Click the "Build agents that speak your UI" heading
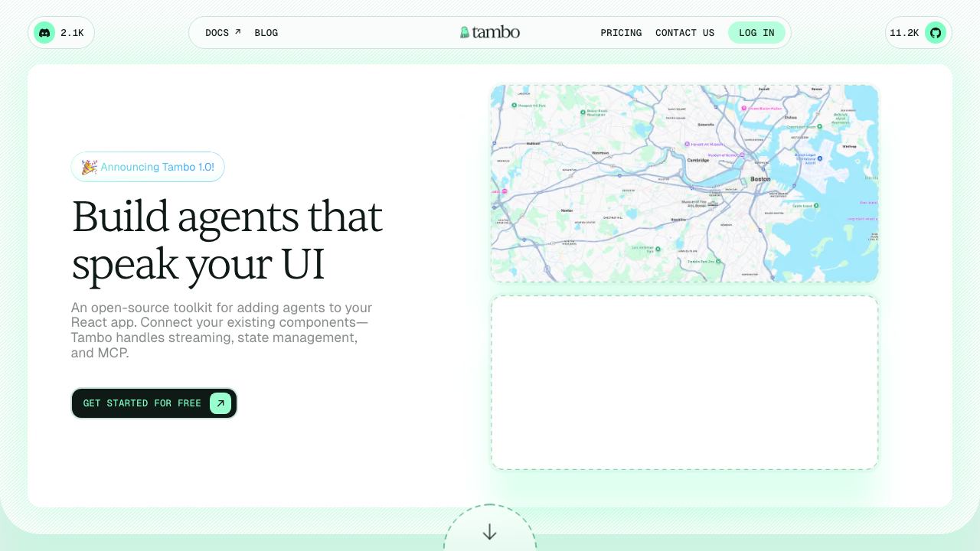The width and height of the screenshot is (980, 551). click(227, 240)
